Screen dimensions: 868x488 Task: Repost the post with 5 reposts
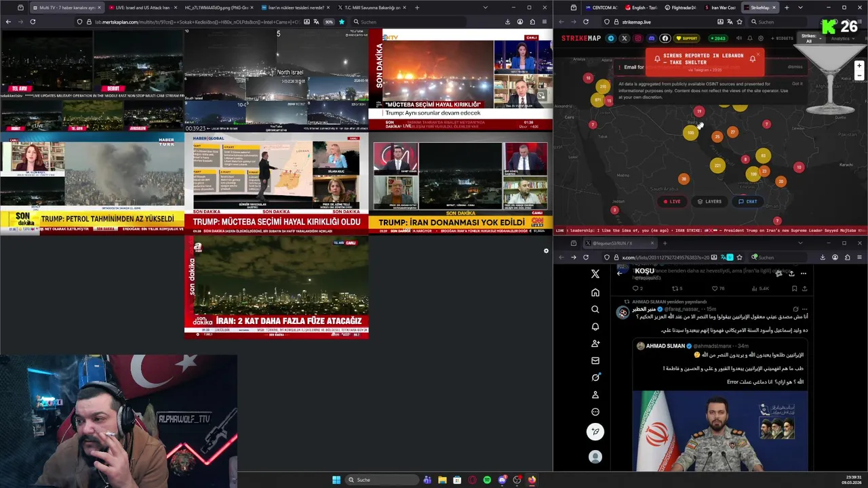click(x=677, y=289)
